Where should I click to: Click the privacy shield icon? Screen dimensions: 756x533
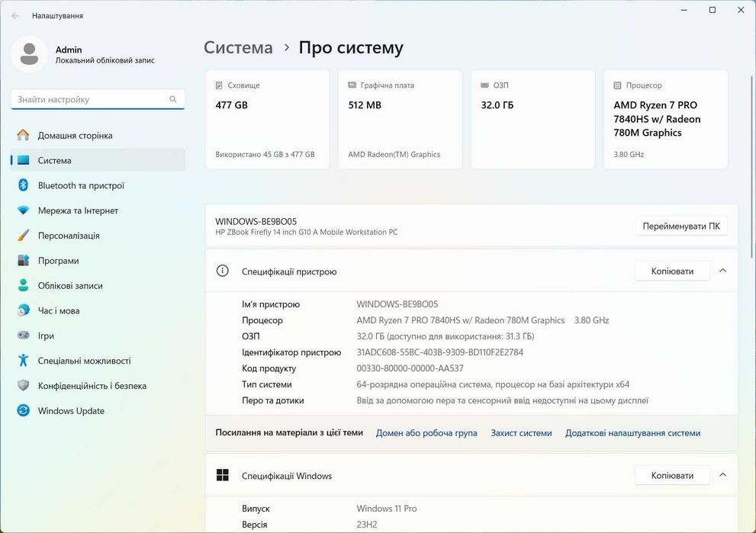(x=23, y=386)
